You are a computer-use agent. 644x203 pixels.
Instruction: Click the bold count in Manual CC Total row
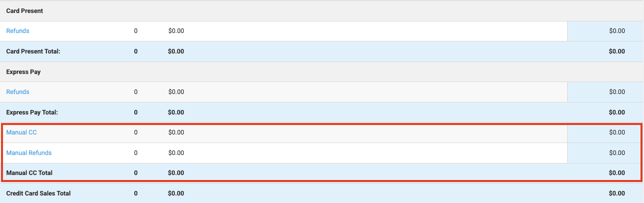pos(136,173)
